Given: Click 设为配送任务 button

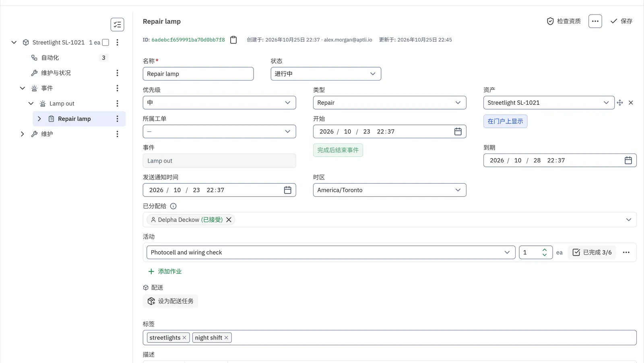Looking at the screenshot, I should (170, 301).
